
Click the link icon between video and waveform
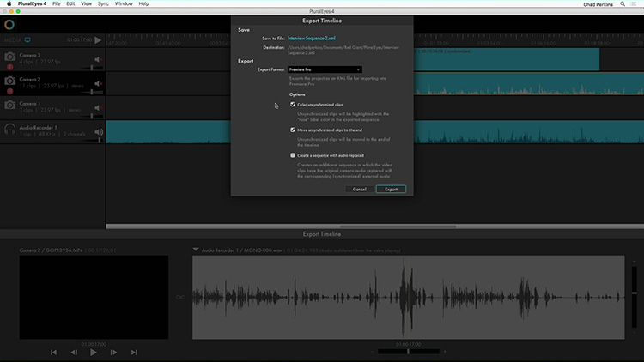pyautogui.click(x=180, y=297)
